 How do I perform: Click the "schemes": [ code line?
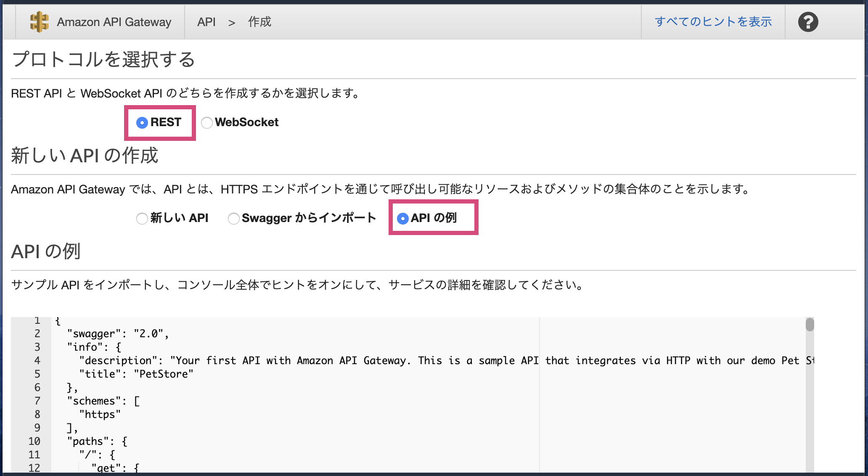coord(103,401)
